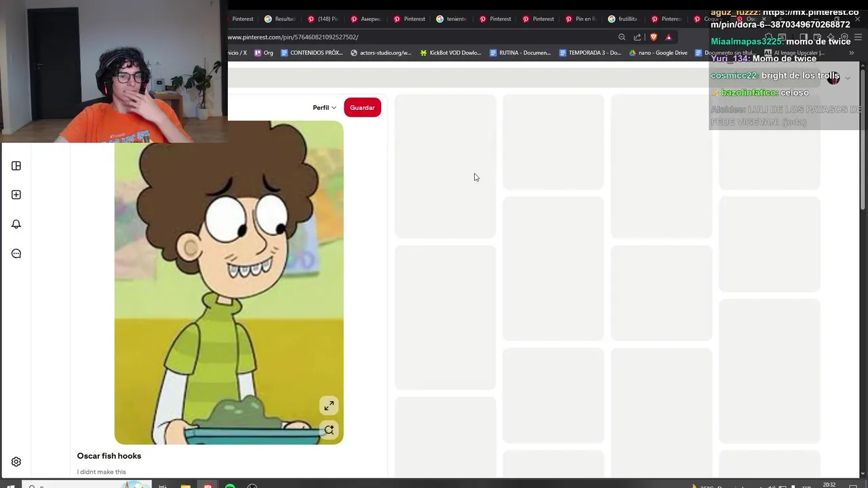
Task: Open the 'KickBot VOD Dowlo...' bookmark
Action: (451, 53)
